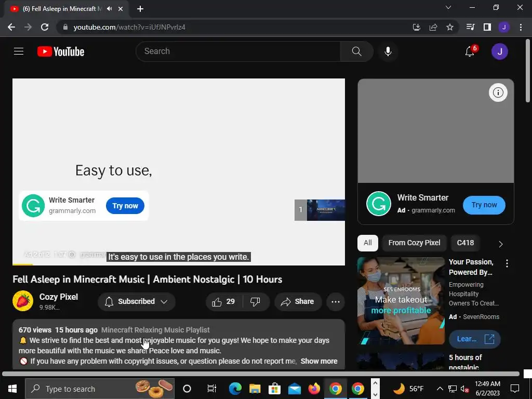The image size is (532, 399).
Task: Open the upcoming video thumbnail numbered 1
Action: click(320, 210)
